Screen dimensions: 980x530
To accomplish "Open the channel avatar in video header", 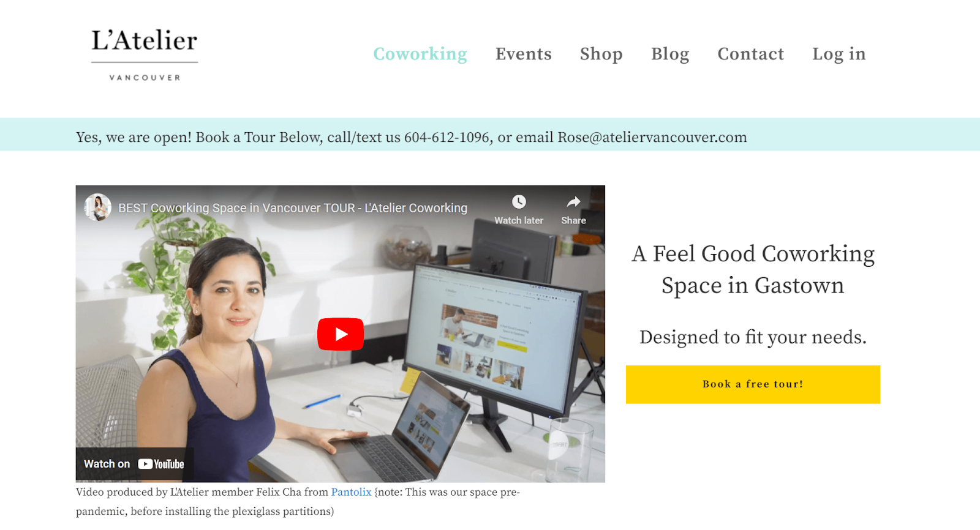I will pos(97,207).
